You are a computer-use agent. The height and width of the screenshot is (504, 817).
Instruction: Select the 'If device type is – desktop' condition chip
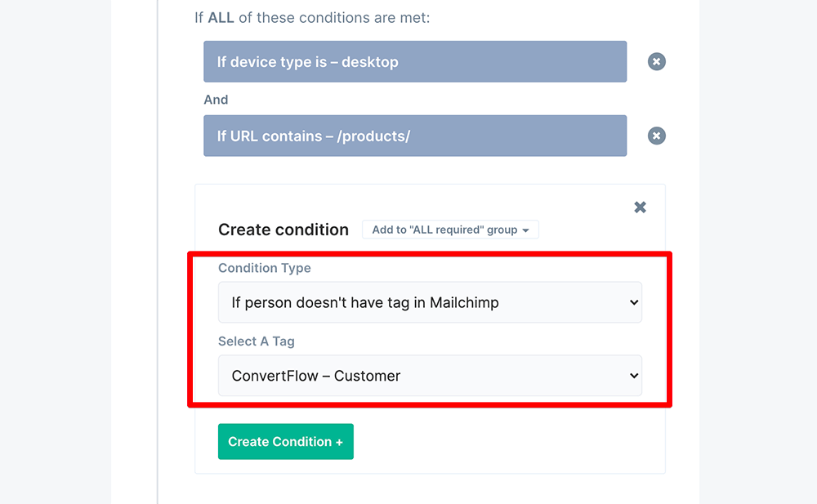tap(414, 61)
